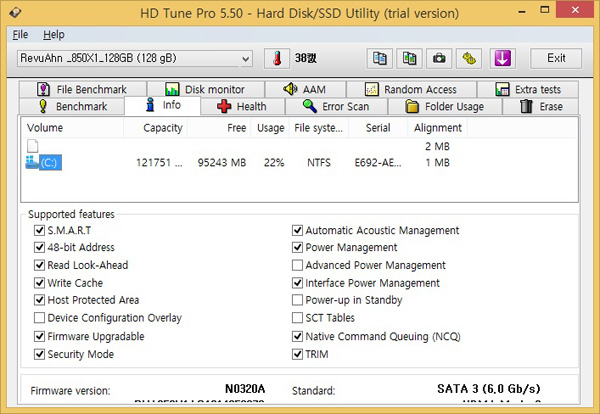Open the AAM tab
The width and height of the screenshot is (600, 414).
point(305,89)
